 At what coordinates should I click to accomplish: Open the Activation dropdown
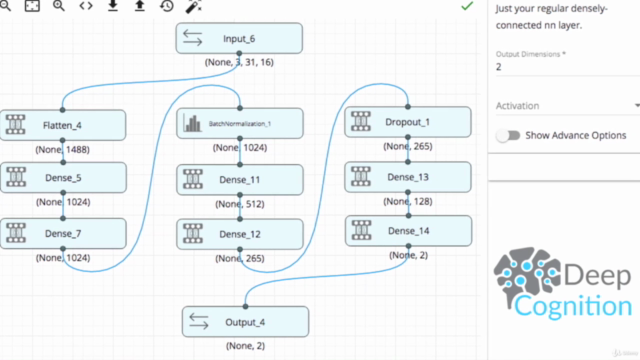568,106
